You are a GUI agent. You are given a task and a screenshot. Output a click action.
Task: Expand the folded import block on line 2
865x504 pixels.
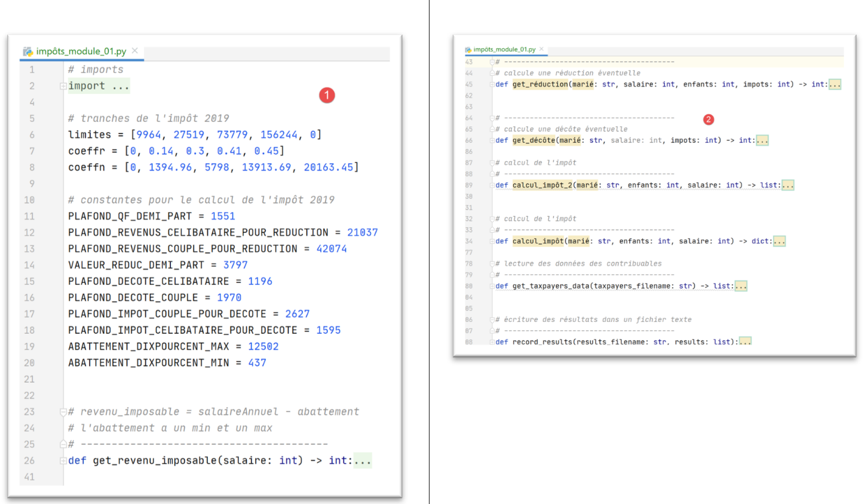pyautogui.click(x=63, y=86)
